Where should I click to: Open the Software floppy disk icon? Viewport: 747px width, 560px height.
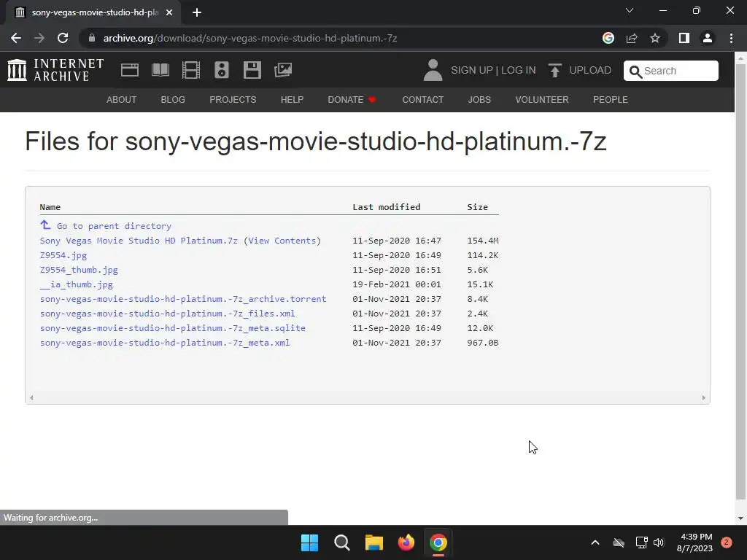pyautogui.click(x=252, y=70)
